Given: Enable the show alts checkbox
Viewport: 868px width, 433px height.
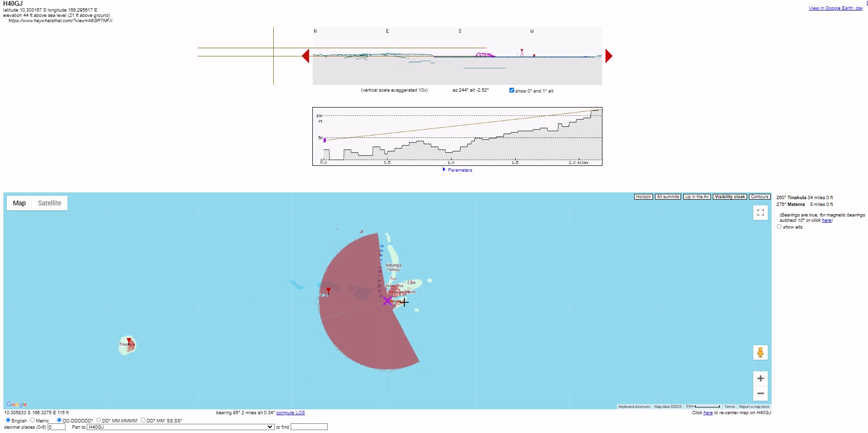Looking at the screenshot, I should pyautogui.click(x=779, y=227).
